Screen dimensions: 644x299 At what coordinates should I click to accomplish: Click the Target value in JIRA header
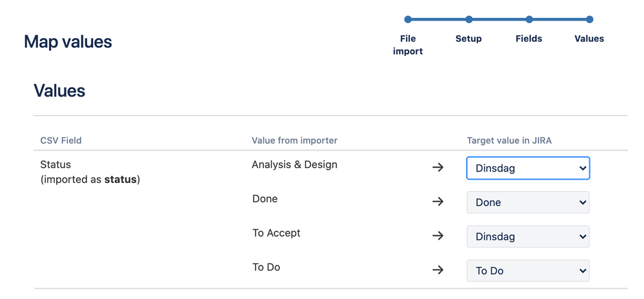(x=509, y=140)
